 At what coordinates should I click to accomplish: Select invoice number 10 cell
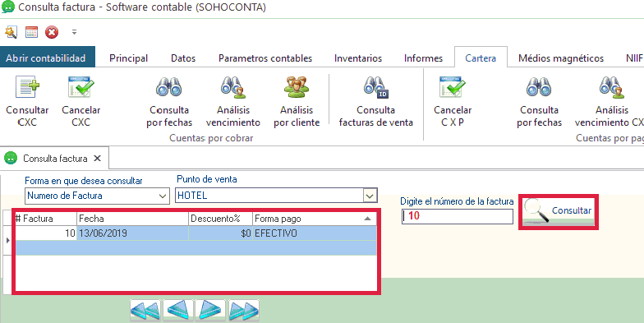(46, 233)
